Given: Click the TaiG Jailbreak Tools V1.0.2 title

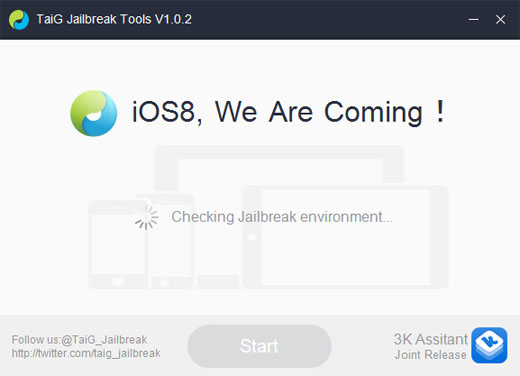Looking at the screenshot, I should point(114,19).
